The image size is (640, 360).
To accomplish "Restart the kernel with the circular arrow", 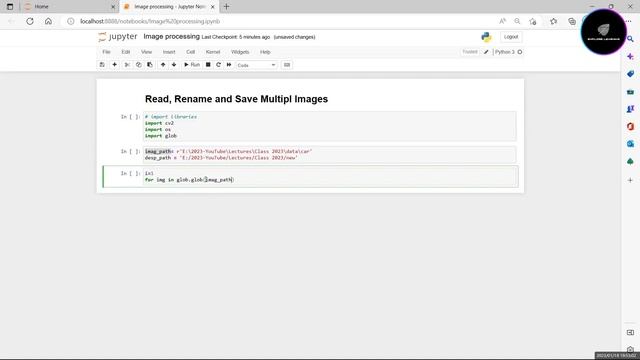I will 218,65.
